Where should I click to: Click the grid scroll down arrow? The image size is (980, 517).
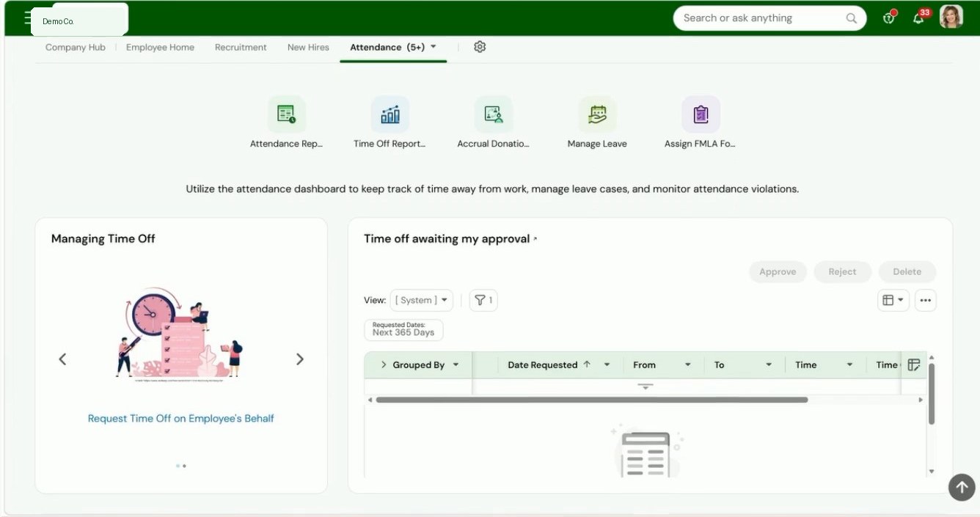tap(932, 472)
